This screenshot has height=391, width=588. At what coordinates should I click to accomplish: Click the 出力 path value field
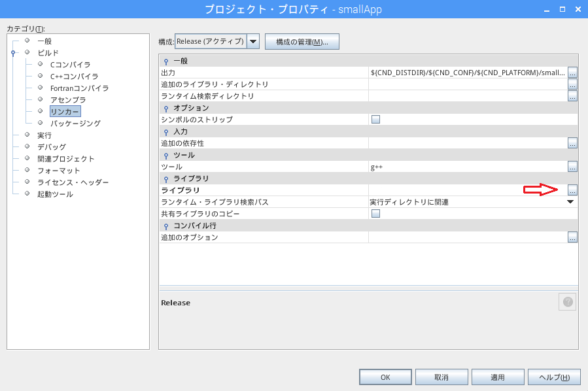[467, 73]
